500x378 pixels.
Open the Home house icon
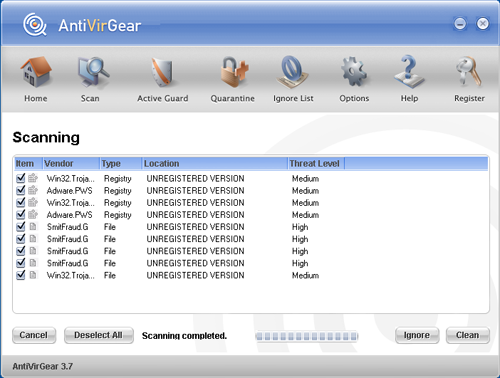click(x=36, y=72)
